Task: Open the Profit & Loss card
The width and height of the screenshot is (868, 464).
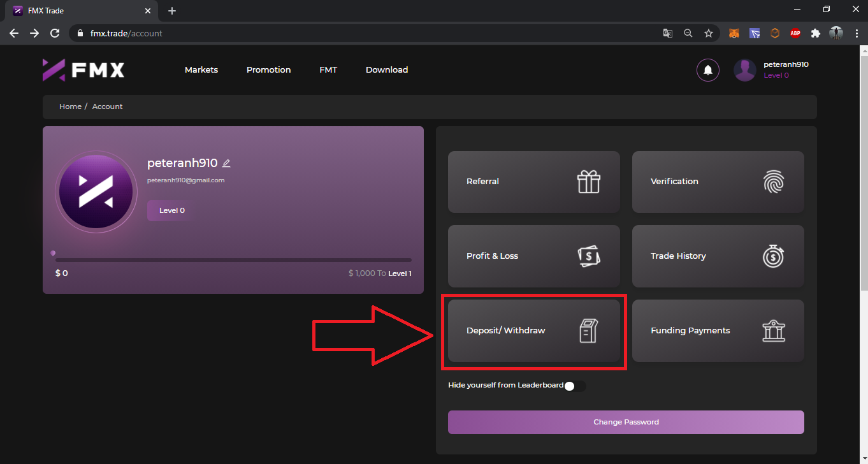Action: pos(534,256)
